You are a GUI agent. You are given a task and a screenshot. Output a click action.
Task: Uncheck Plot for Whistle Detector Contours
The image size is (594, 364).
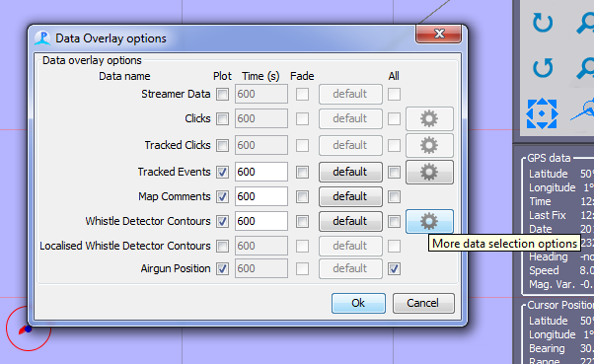(x=222, y=222)
